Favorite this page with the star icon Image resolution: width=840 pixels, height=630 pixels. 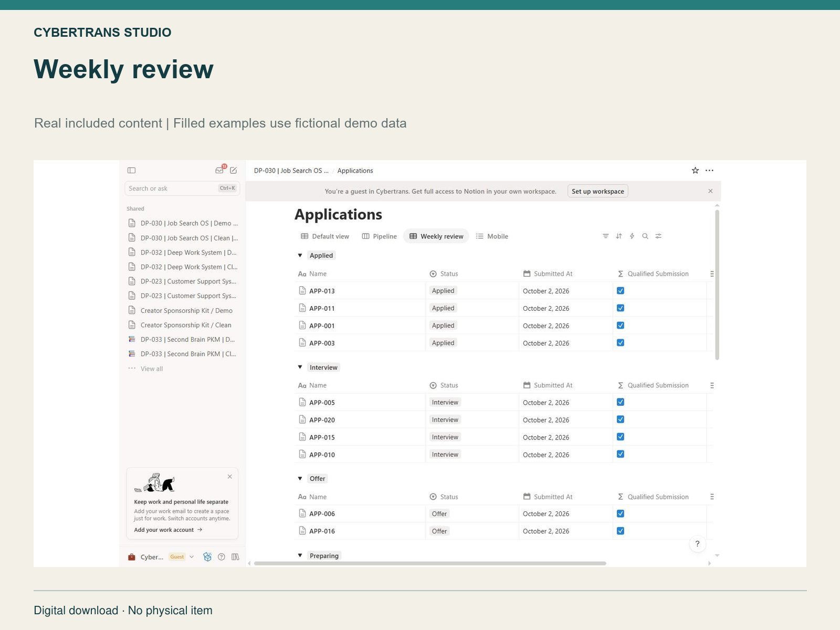[695, 171]
